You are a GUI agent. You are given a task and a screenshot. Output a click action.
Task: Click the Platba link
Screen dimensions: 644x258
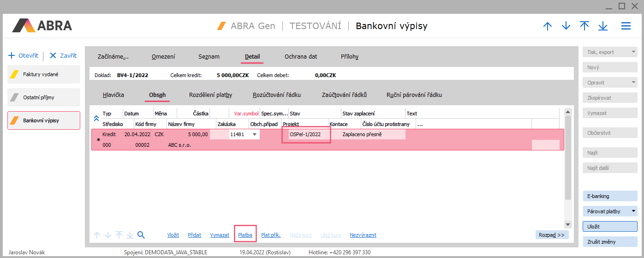tap(245, 235)
